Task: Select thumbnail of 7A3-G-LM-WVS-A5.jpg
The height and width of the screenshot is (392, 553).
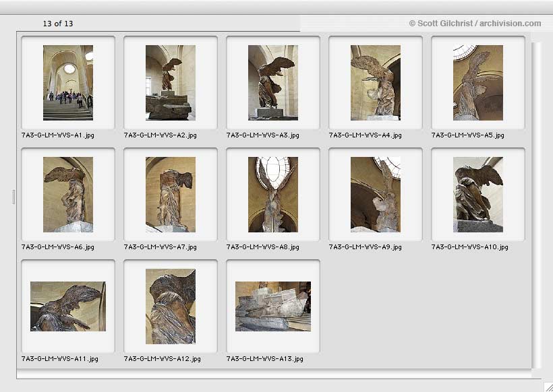Action: (x=478, y=83)
